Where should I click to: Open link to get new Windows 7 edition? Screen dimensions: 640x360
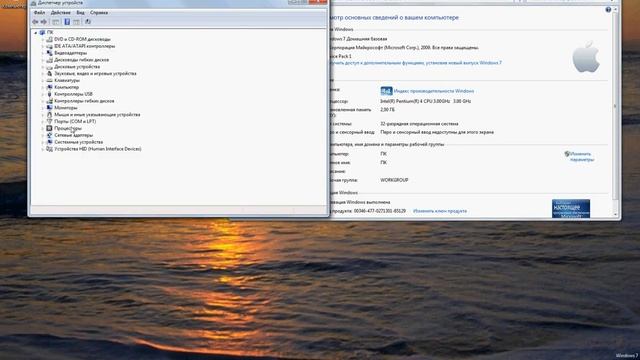pos(415,63)
